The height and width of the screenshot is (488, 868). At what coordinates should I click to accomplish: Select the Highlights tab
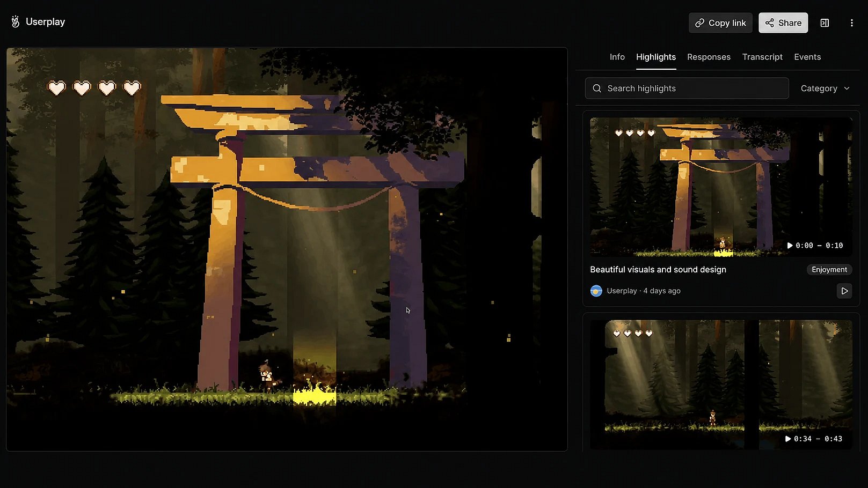coord(656,57)
